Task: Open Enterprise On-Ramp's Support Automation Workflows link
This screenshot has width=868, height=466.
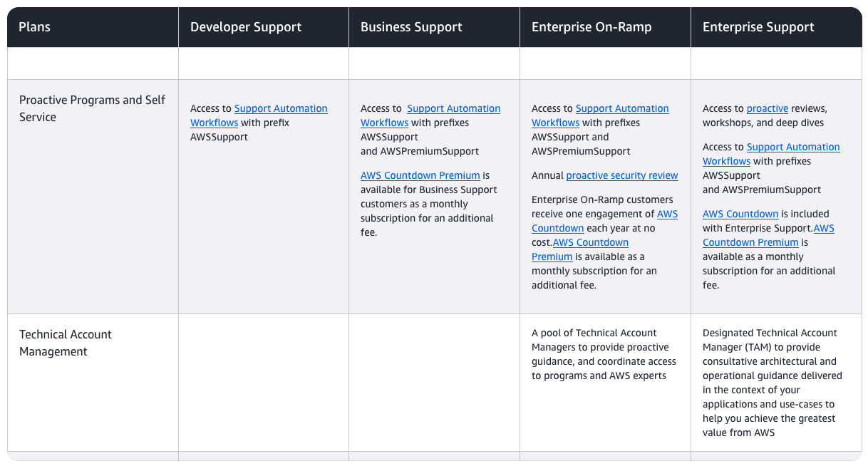Action: pyautogui.click(x=621, y=109)
